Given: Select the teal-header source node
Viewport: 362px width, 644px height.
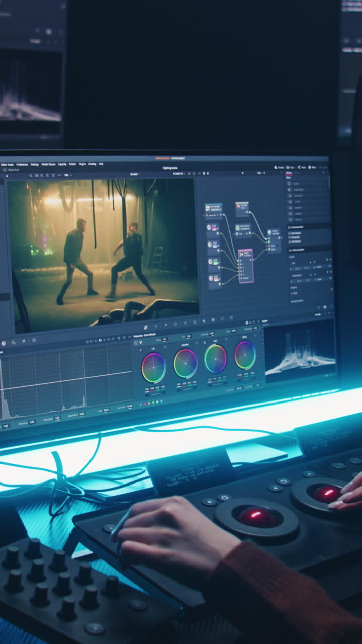Looking at the screenshot, I should point(213,211).
